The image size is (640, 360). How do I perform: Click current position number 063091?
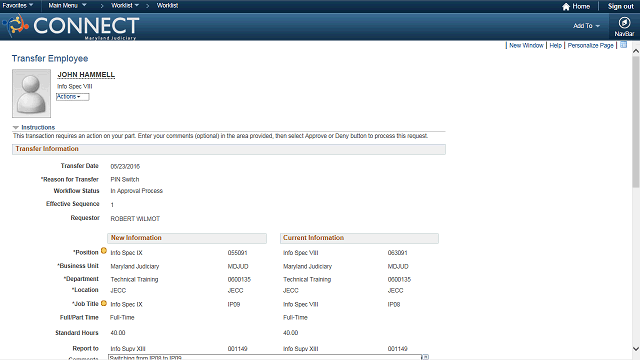point(398,253)
